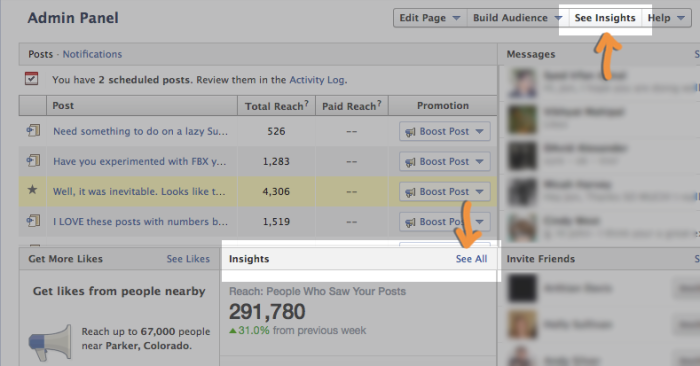Image resolution: width=700 pixels, height=366 pixels.
Task: Open 'Well, it was inevitable' post
Action: click(x=139, y=191)
